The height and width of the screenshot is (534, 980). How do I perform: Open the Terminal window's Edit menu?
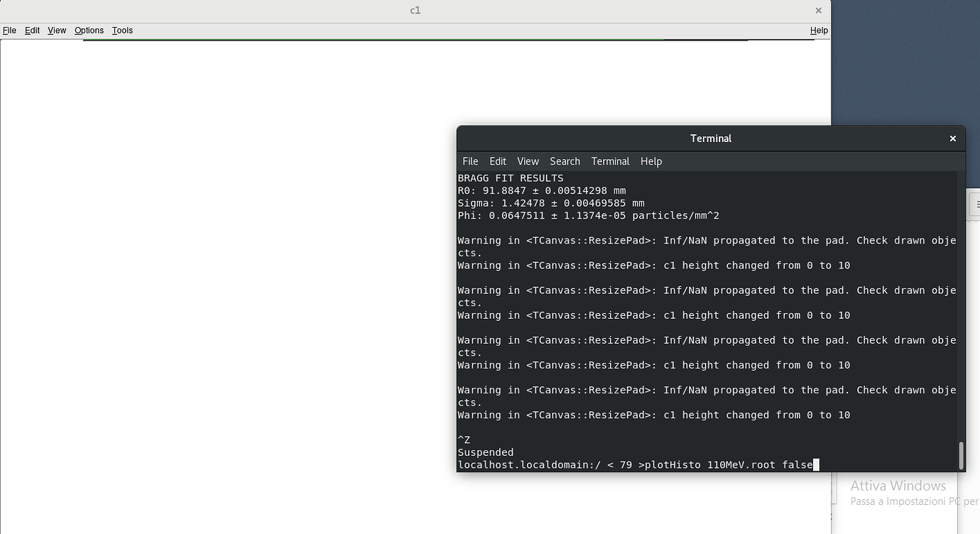(x=498, y=161)
